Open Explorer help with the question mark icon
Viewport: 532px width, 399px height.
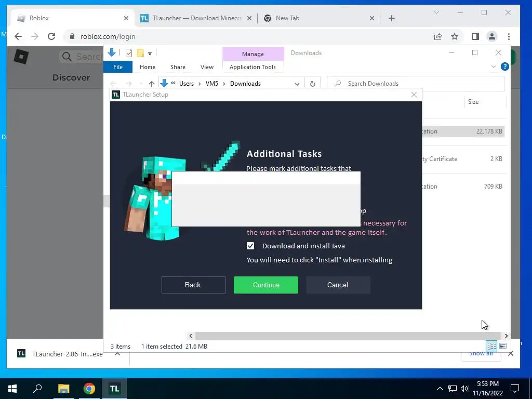[504, 66]
